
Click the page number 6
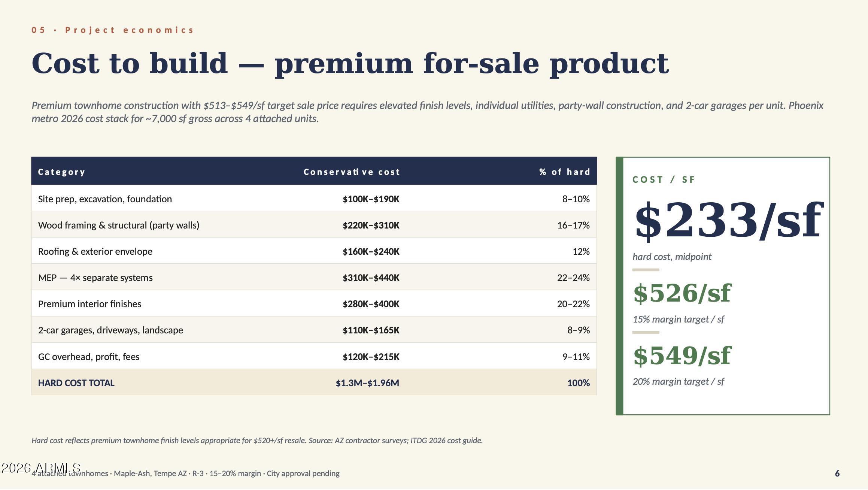[x=837, y=474]
